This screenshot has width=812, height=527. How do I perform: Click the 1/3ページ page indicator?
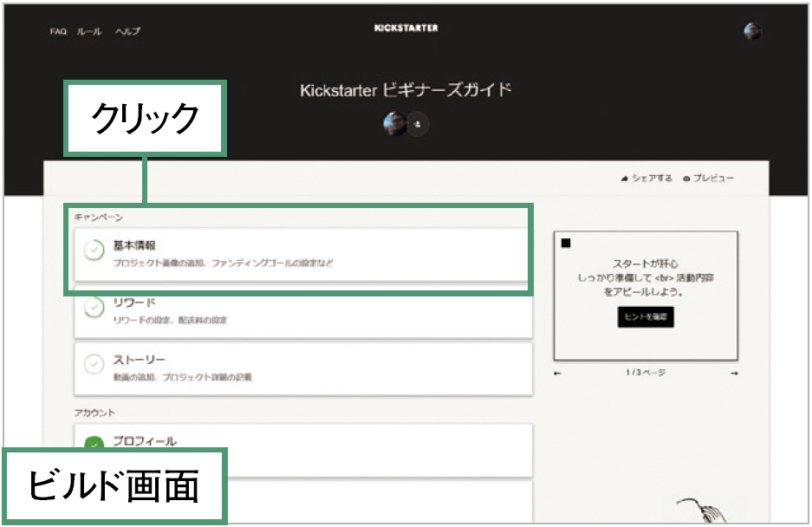[x=646, y=373]
